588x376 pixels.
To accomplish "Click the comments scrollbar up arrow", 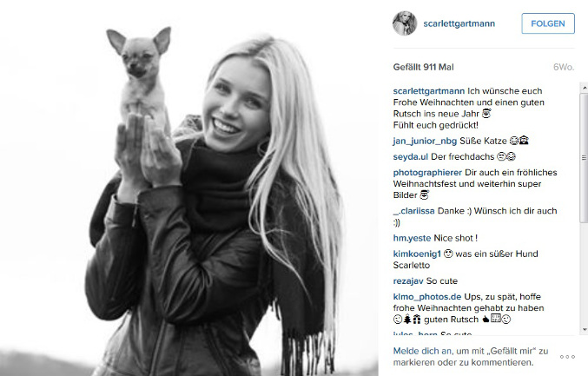I will point(585,88).
